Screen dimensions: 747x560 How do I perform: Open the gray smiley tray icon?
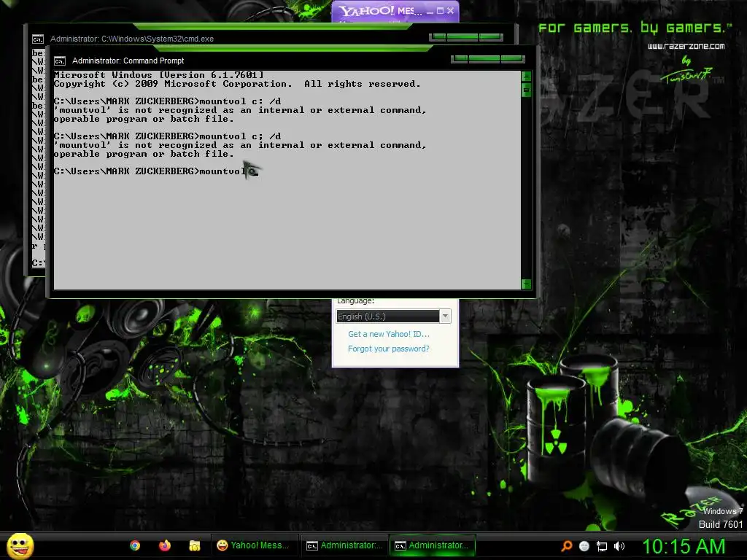coord(584,546)
